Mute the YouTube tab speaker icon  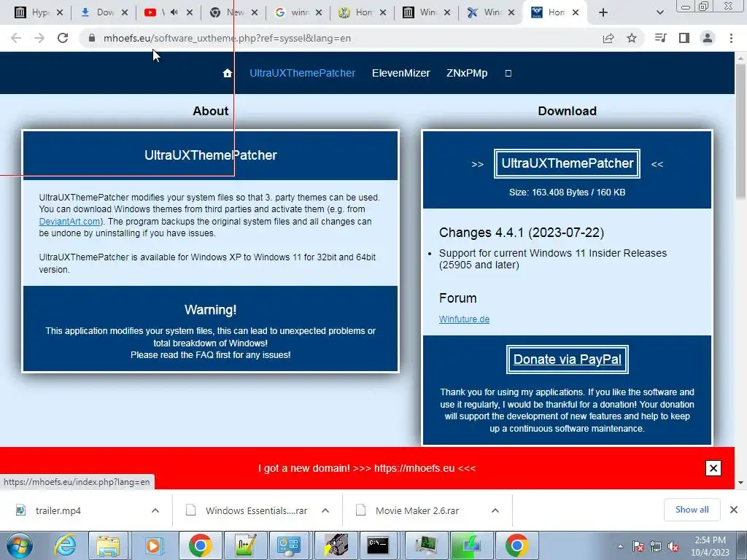[174, 12]
